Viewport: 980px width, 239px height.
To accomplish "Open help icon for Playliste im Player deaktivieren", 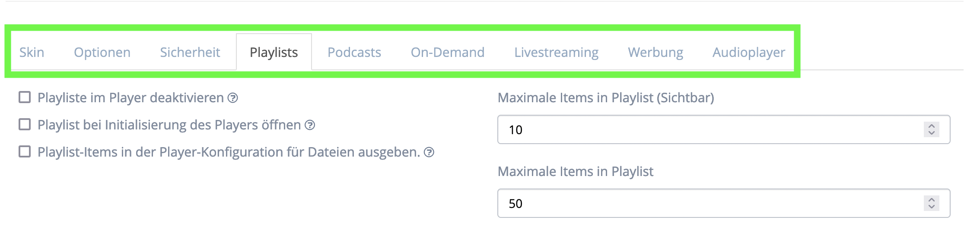I will click(x=233, y=98).
